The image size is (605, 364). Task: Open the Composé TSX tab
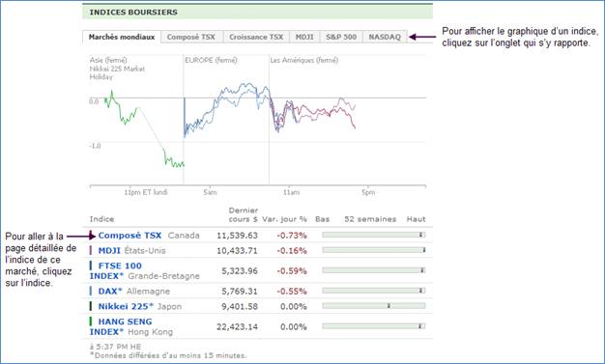click(x=191, y=37)
